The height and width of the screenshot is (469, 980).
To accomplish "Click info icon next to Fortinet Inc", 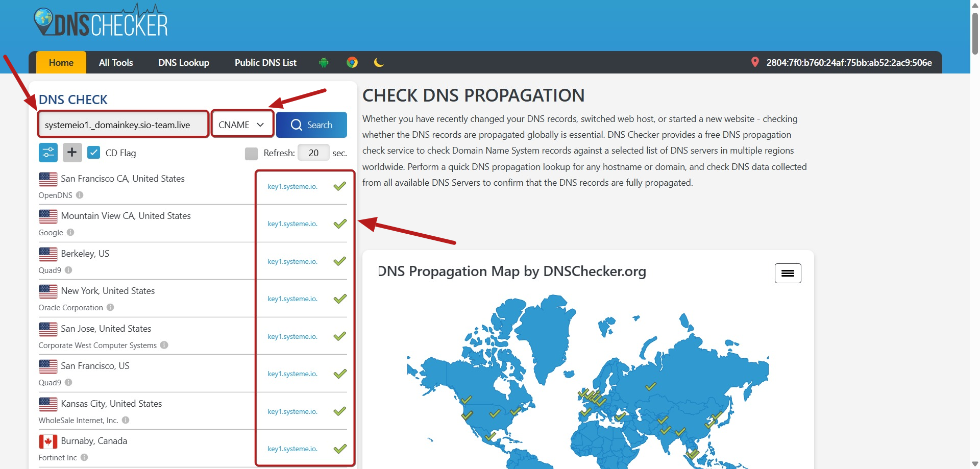I will pyautogui.click(x=84, y=457).
